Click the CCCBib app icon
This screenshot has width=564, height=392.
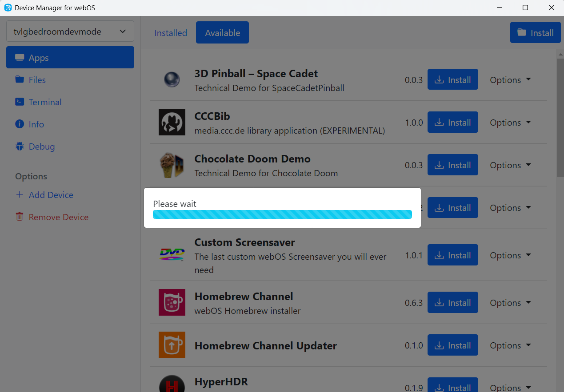(x=172, y=123)
